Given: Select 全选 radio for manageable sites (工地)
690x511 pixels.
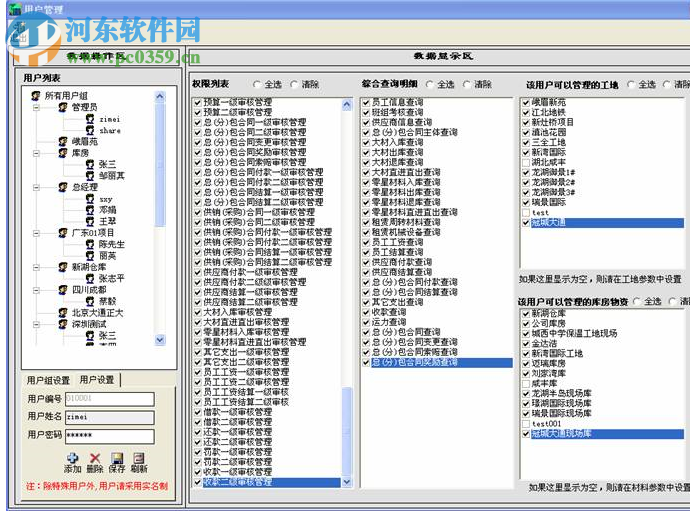Looking at the screenshot, I should tap(631, 84).
